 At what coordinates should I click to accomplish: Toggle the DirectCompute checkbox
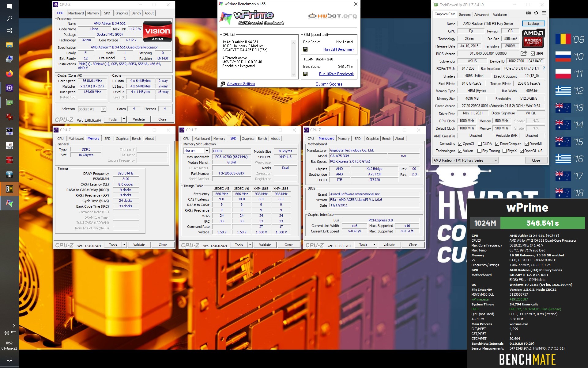(497, 144)
